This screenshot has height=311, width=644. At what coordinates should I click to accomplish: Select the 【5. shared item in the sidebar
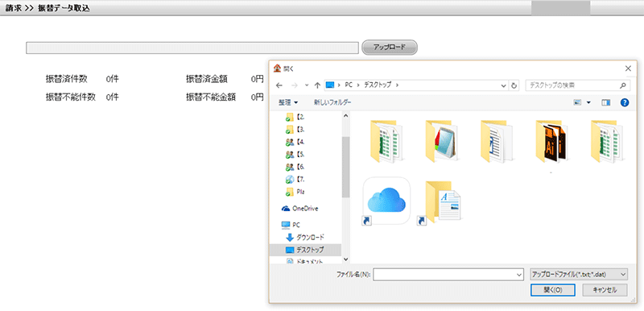[x=295, y=155]
